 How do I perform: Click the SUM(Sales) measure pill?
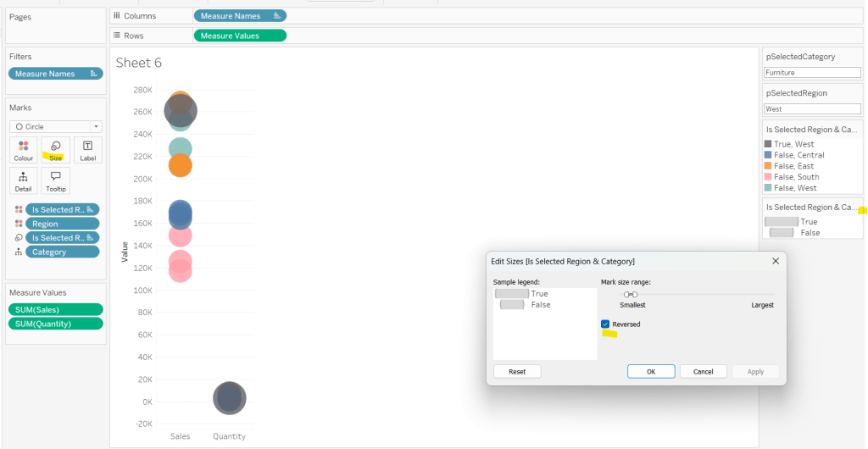(x=55, y=309)
